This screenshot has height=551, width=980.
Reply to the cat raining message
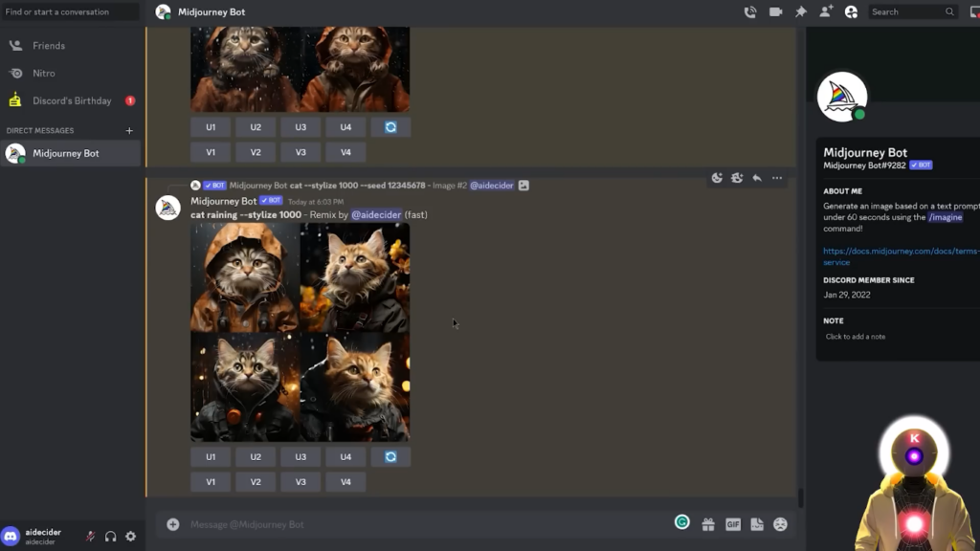(x=757, y=178)
